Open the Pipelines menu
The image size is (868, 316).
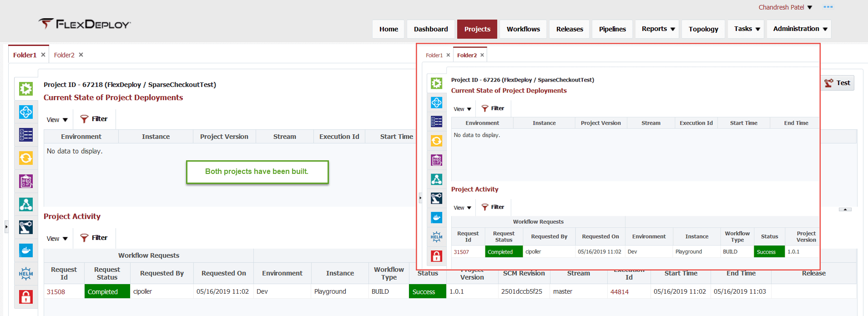pos(612,29)
